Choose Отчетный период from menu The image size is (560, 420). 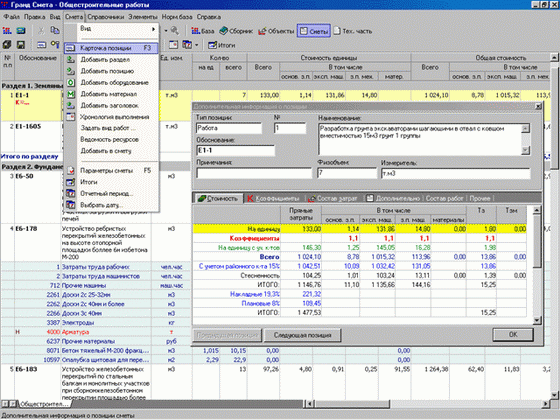coord(111,194)
